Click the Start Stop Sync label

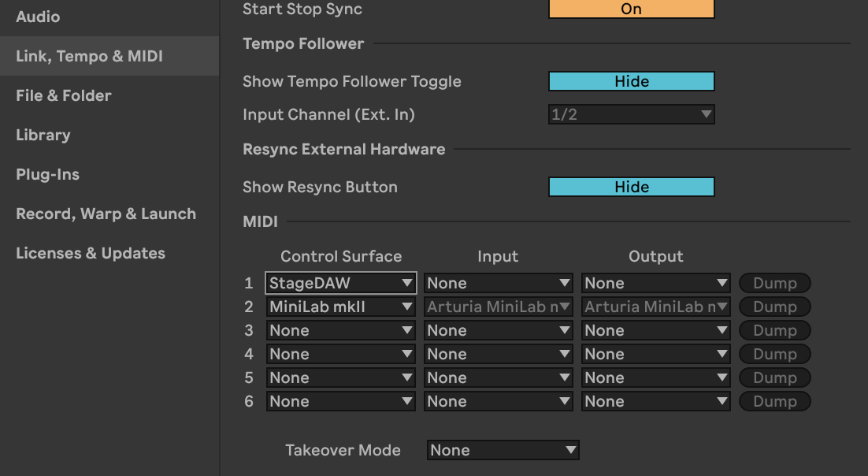302,9
